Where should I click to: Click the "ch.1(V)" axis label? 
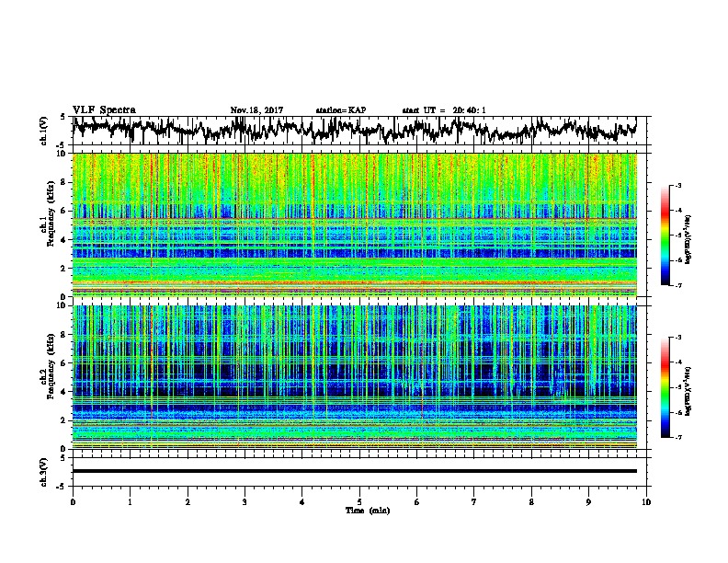(44, 131)
